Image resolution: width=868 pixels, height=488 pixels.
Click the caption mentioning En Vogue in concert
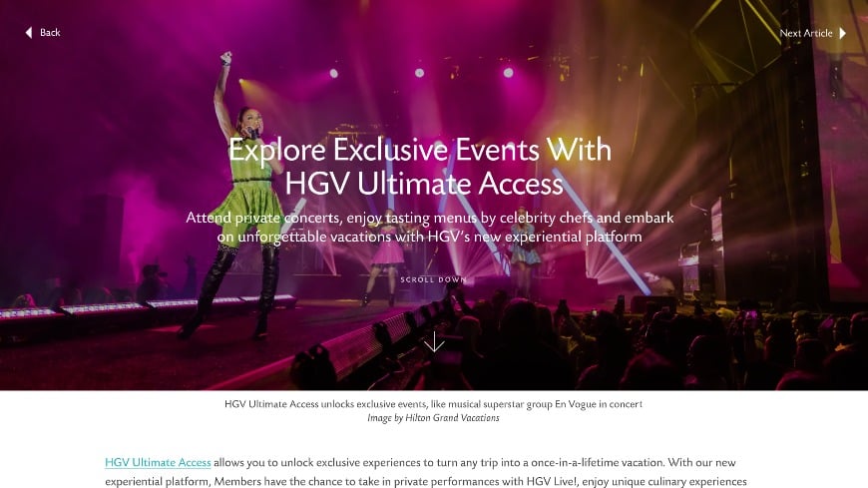click(x=433, y=404)
